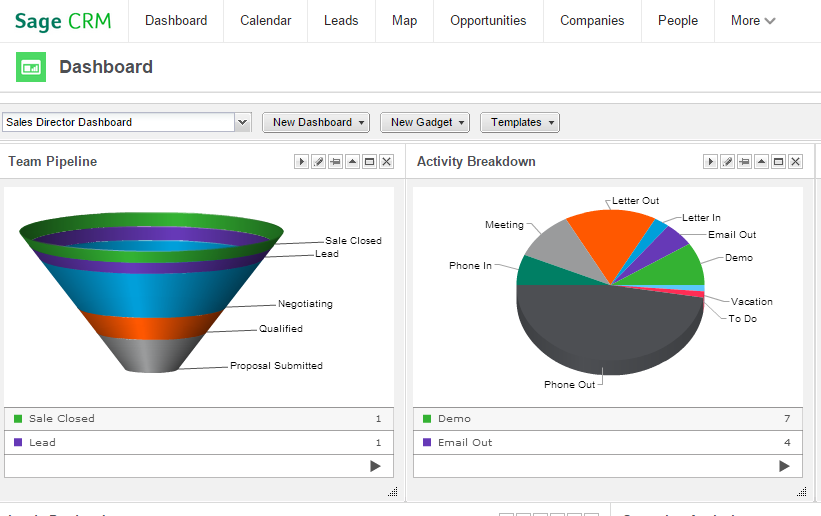The width and height of the screenshot is (821, 516).
Task: Maximize the Team Pipeline gadget
Action: tap(370, 162)
